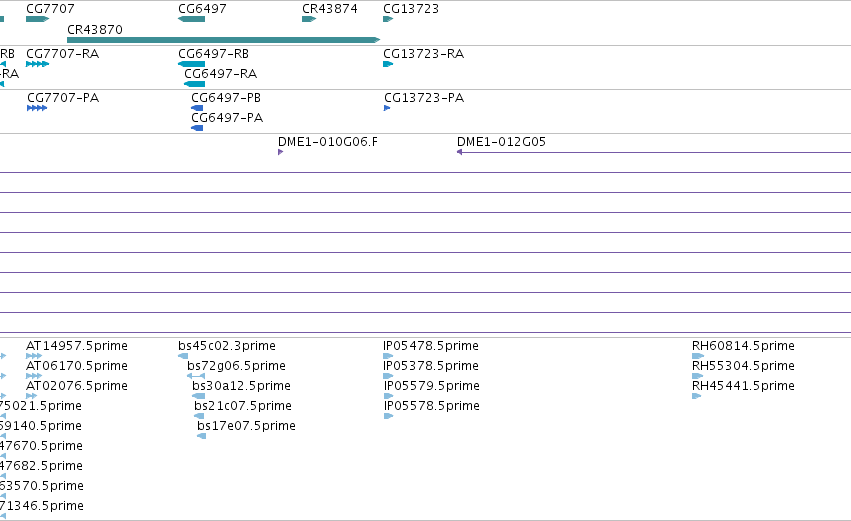Click the CG7707-PA protein arrows glyph

point(37,108)
